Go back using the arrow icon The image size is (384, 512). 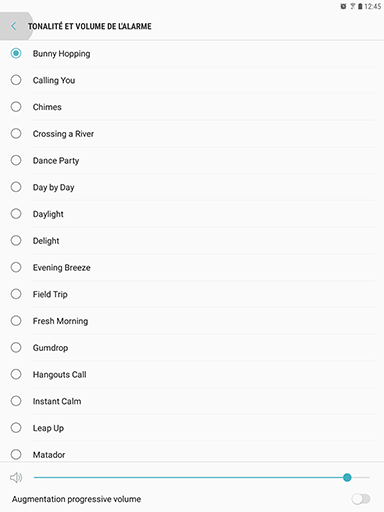[x=14, y=26]
